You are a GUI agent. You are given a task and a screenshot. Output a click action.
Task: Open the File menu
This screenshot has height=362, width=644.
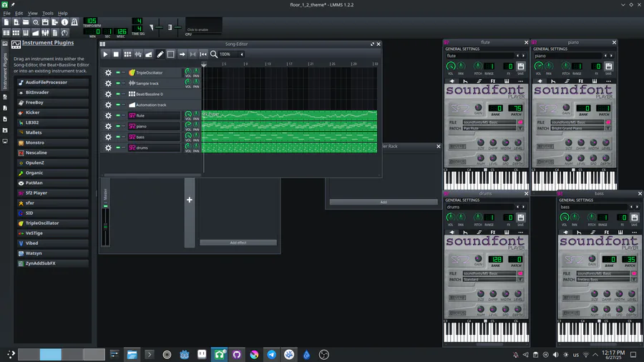7,13
